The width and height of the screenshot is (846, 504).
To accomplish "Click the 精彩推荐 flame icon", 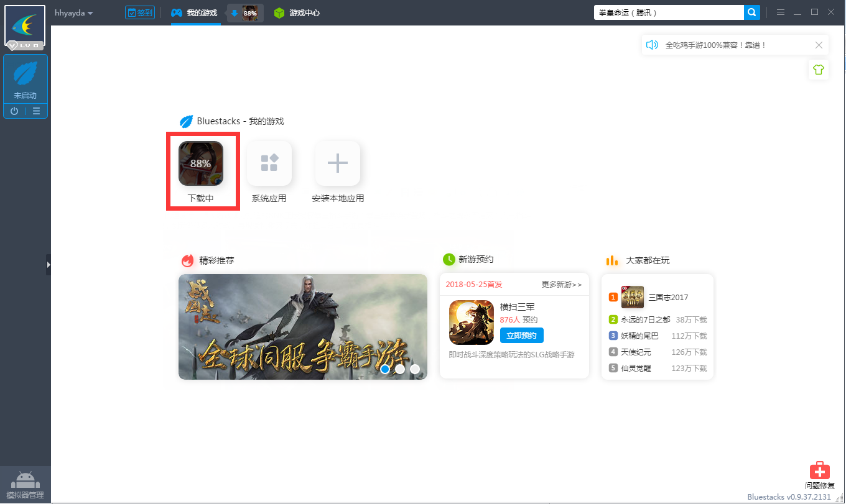I will click(187, 260).
